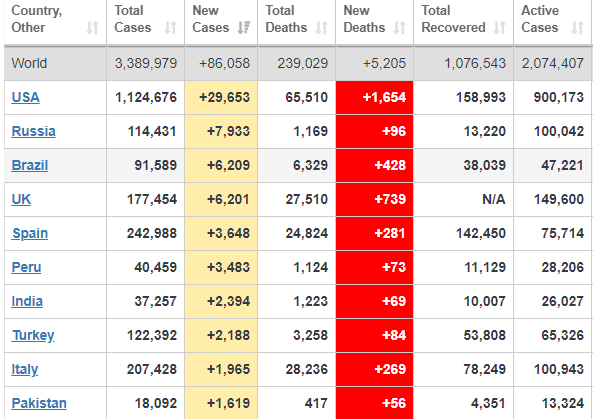Screen dimensions: 593x419
Task: Toggle New Cases descending sort icon
Action: tap(244, 28)
